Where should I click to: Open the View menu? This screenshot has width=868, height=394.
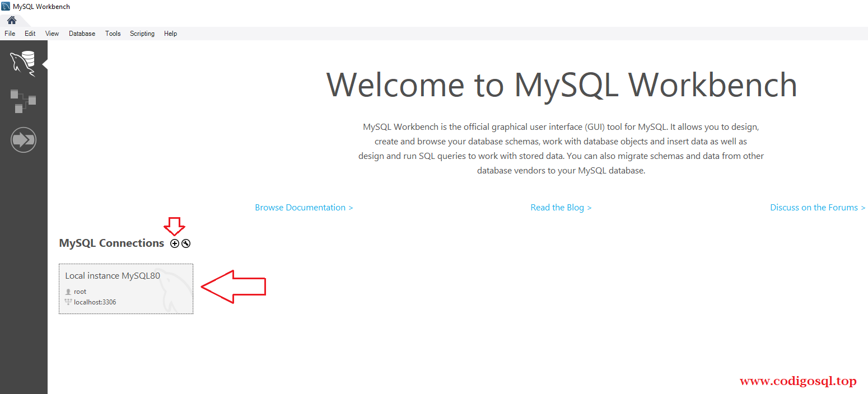point(52,34)
